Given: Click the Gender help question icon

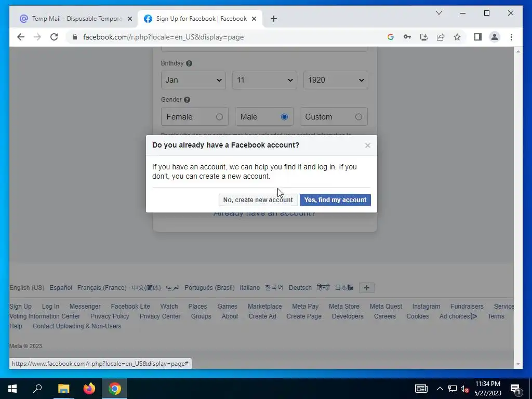Looking at the screenshot, I should tap(187, 100).
